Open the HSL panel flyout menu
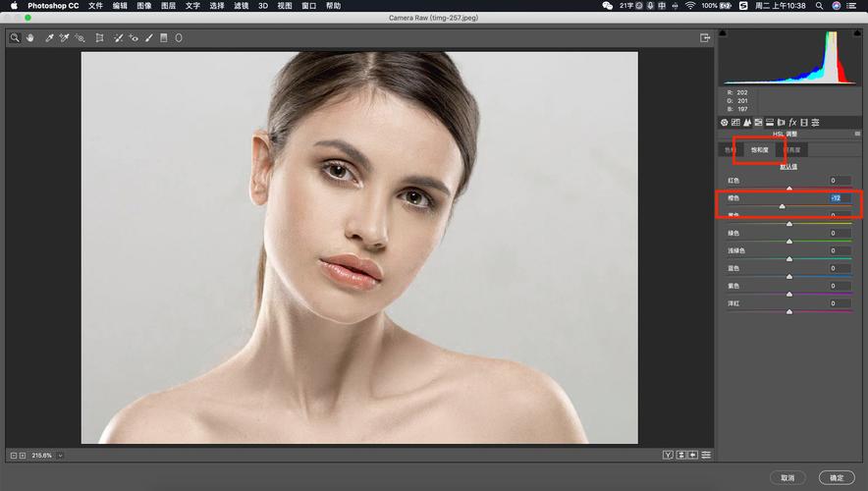This screenshot has height=491, width=868. pyautogui.click(x=857, y=134)
